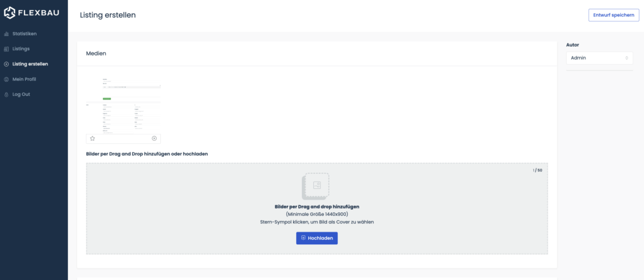Remove uploaded image using the circled X icon
The height and width of the screenshot is (280, 644).
click(155, 138)
